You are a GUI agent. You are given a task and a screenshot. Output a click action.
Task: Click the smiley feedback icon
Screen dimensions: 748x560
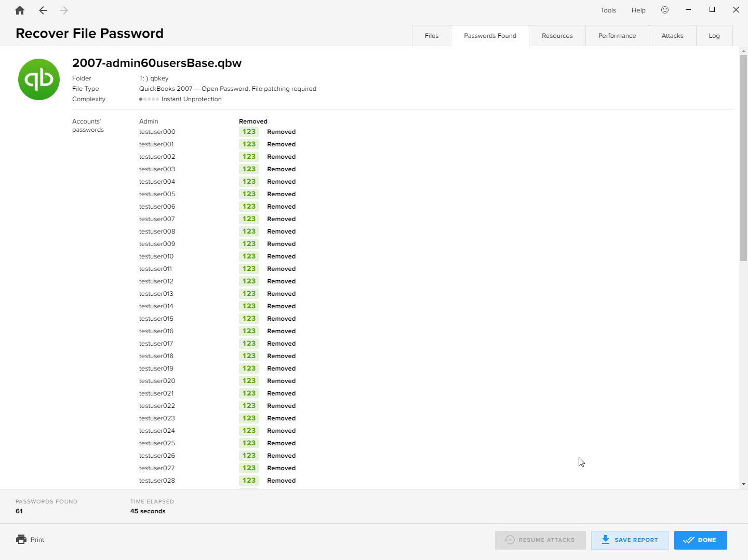pos(665,10)
